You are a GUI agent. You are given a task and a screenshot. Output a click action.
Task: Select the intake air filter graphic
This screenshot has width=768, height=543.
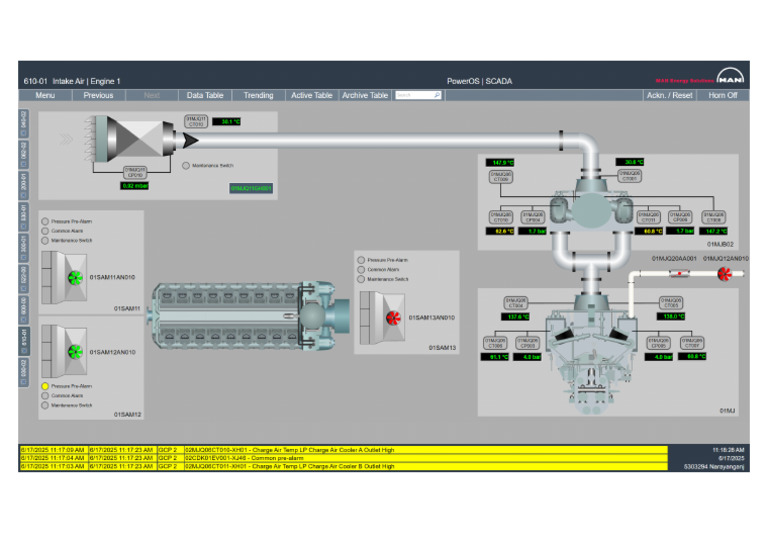point(130,139)
